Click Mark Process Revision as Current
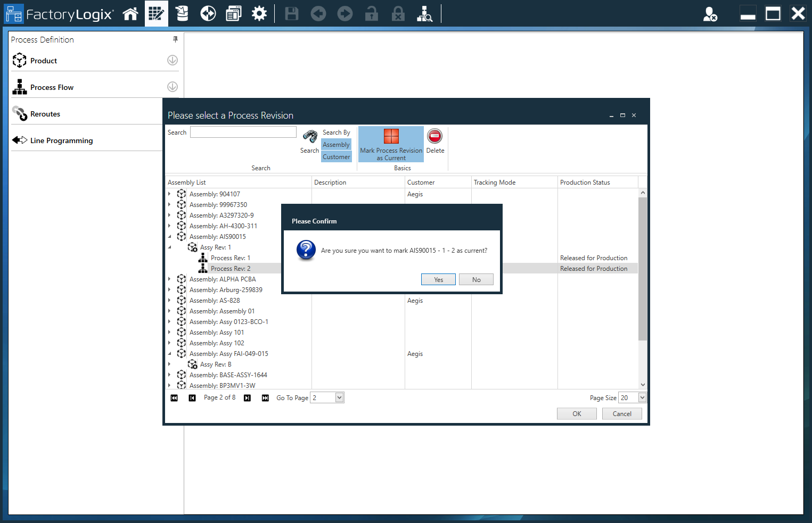The height and width of the screenshot is (523, 812). (391, 144)
